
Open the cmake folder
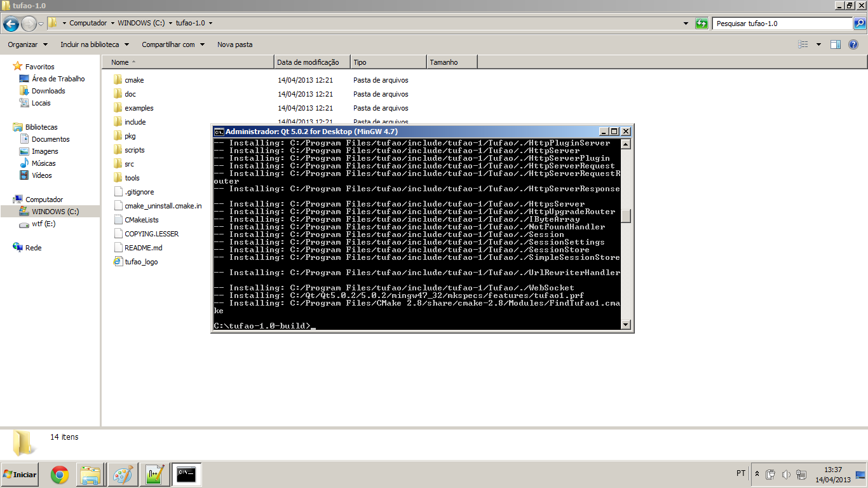pos(134,80)
